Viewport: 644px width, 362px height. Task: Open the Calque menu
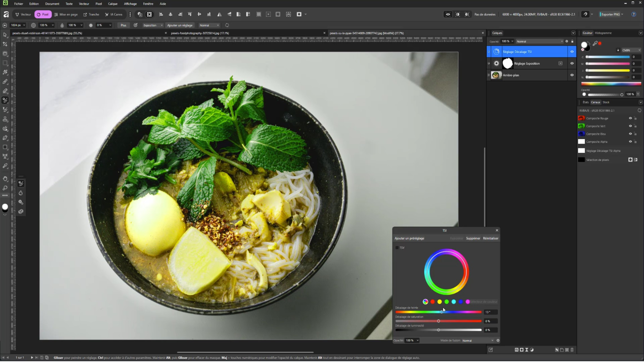[112, 4]
